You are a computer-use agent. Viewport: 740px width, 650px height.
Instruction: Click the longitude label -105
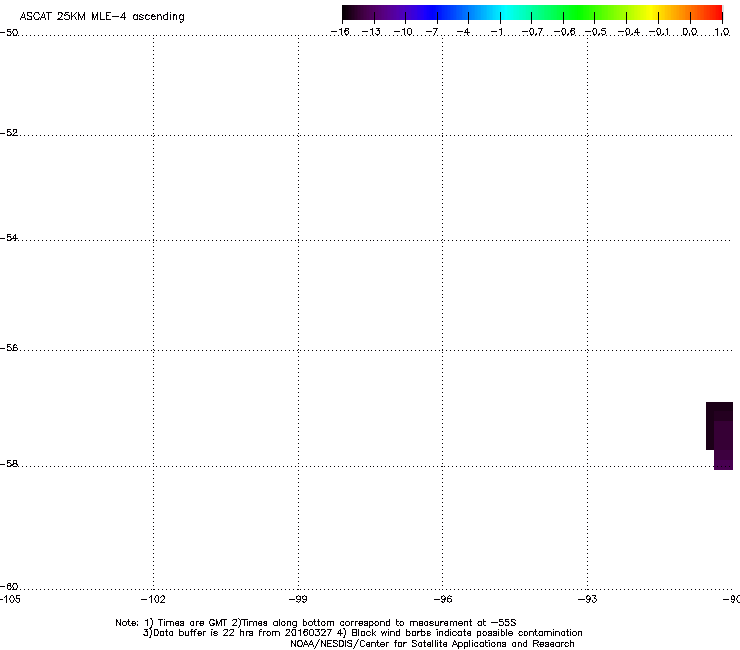pyautogui.click(x=10, y=599)
